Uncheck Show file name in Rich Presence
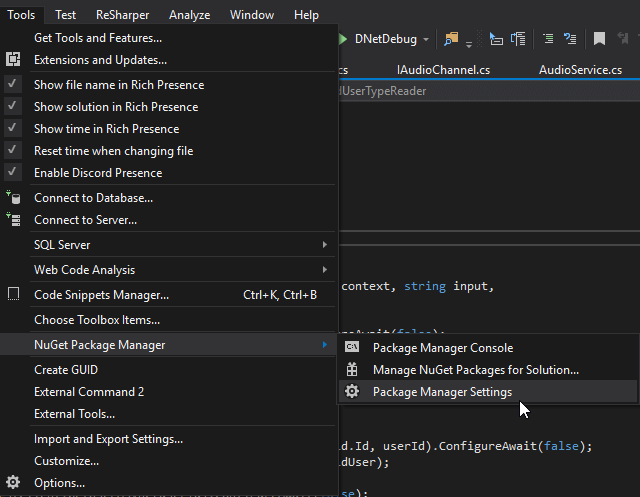This screenshot has height=497, width=640. pyautogui.click(x=13, y=85)
